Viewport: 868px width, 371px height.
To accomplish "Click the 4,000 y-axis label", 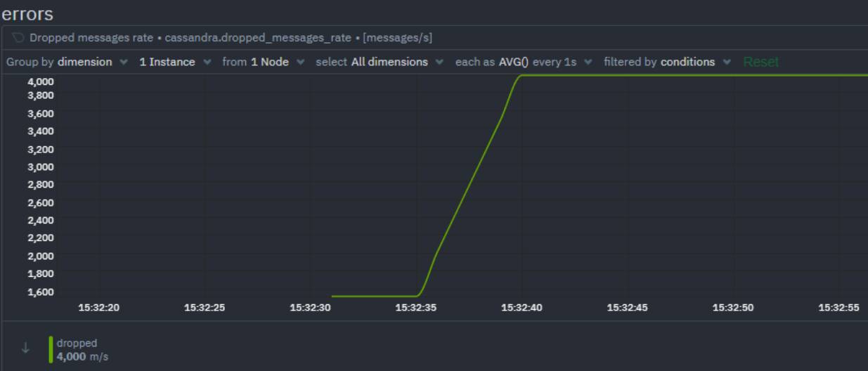I will pyautogui.click(x=41, y=82).
